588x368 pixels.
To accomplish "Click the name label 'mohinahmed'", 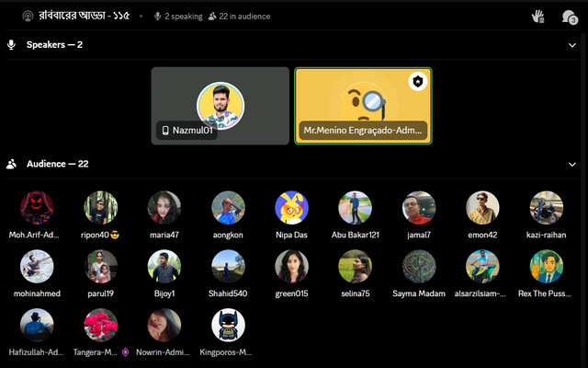I will point(37,293).
